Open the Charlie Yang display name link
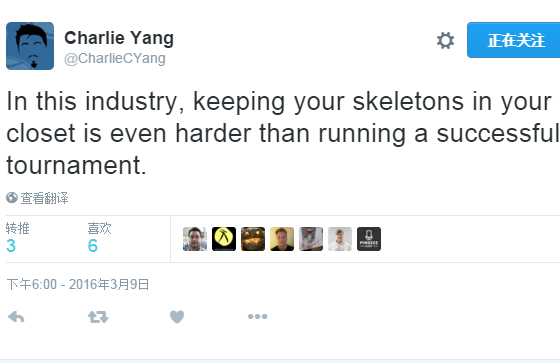560x363 pixels. tap(119, 38)
